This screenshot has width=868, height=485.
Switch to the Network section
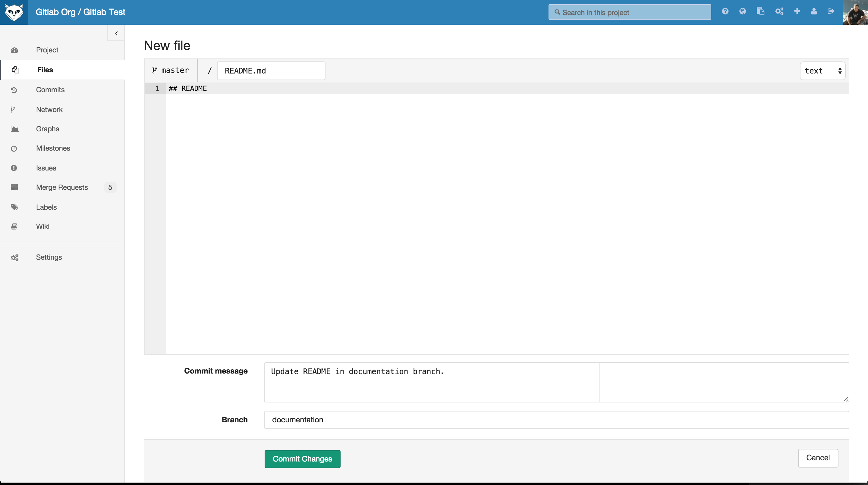point(49,109)
